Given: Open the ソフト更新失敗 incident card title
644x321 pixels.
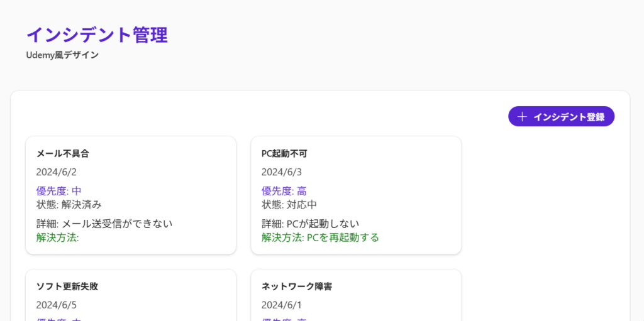Looking at the screenshot, I should [x=67, y=286].
